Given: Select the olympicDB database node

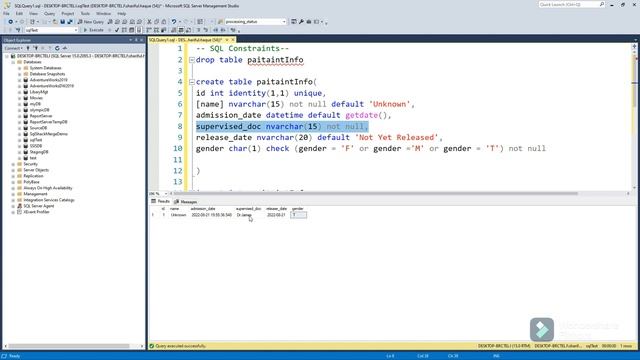Looking at the screenshot, I should click(39, 110).
